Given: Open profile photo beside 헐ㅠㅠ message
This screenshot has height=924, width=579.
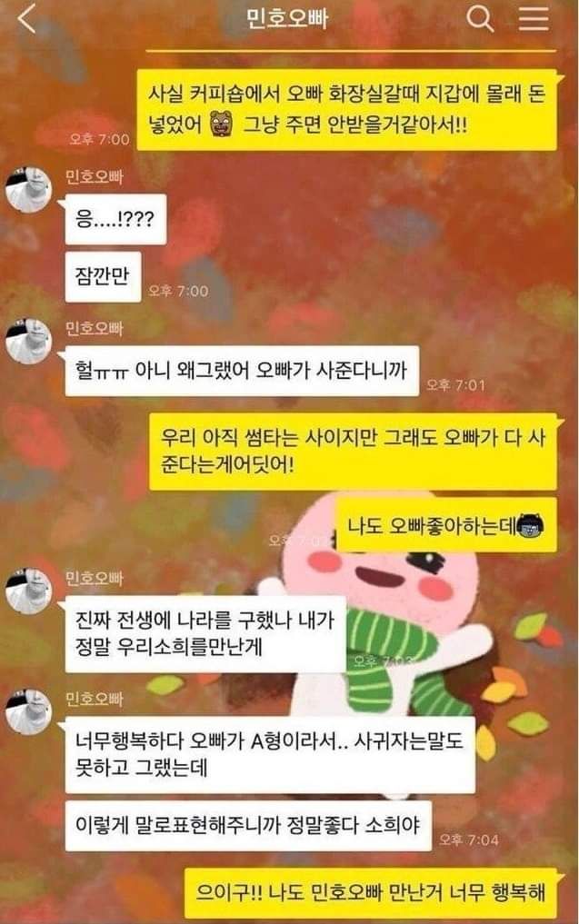Looking at the screenshot, I should (28, 342).
